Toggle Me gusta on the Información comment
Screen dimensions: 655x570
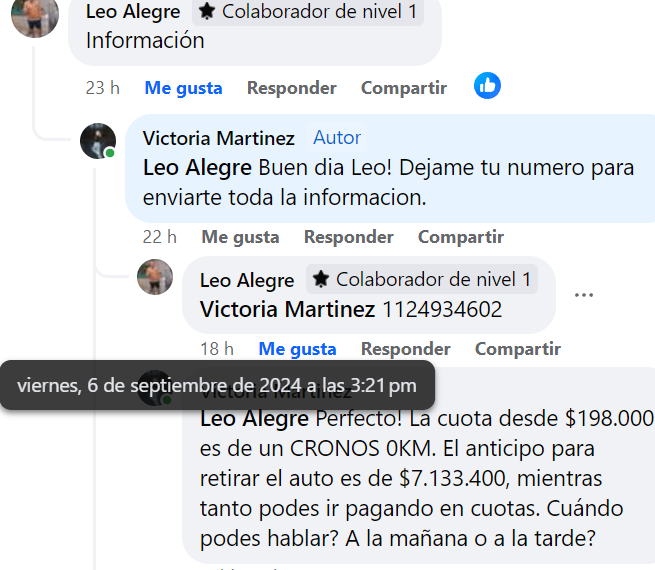pos(183,88)
